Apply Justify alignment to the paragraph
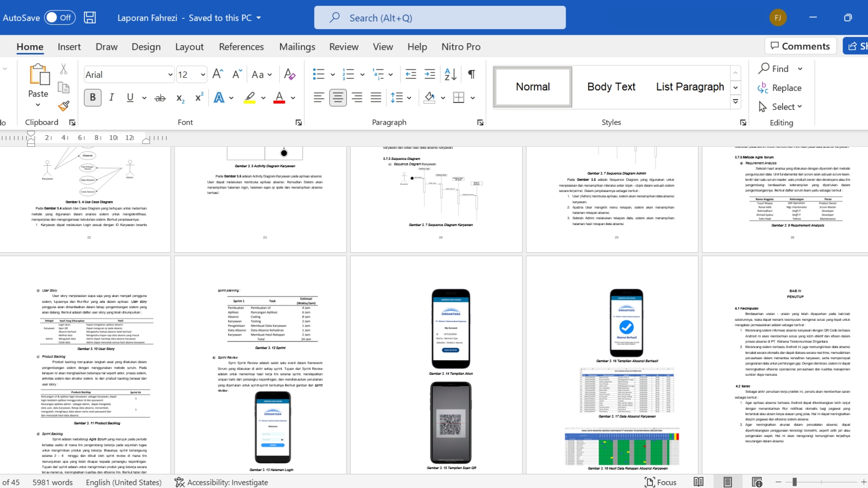 pyautogui.click(x=376, y=98)
